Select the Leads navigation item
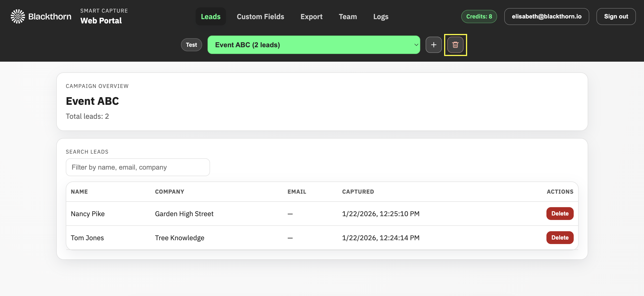Screen dimensions: 644x296 coord(210,16)
